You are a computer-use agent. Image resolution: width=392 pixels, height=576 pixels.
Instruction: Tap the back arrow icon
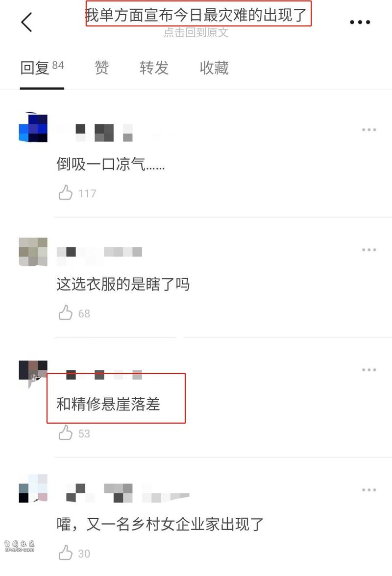pyautogui.click(x=26, y=22)
